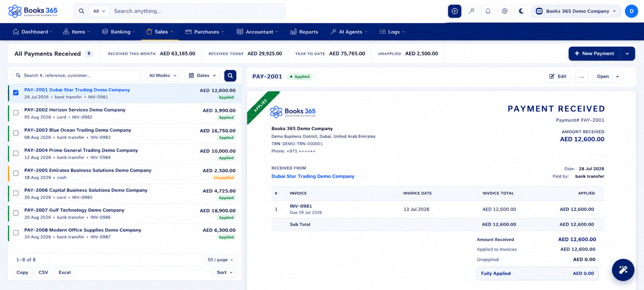Open the Sort dropdown
644x290 pixels.
tap(225, 273)
